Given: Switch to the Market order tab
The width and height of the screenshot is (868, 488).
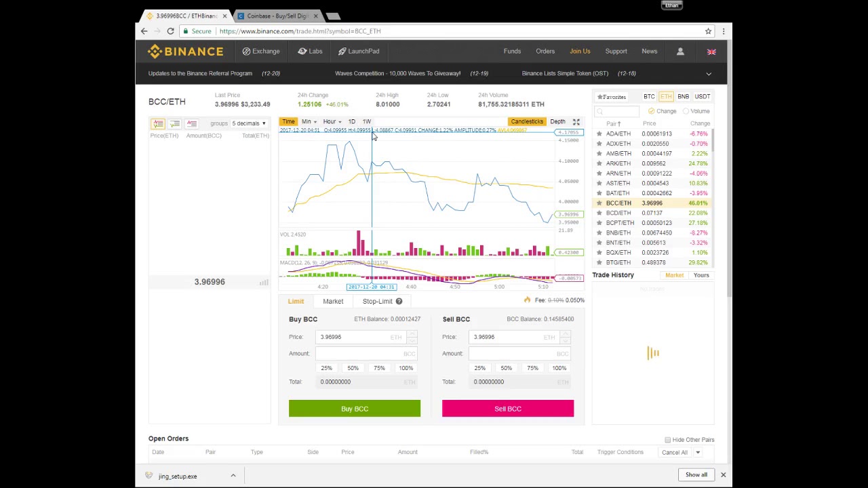Looking at the screenshot, I should tap(333, 301).
